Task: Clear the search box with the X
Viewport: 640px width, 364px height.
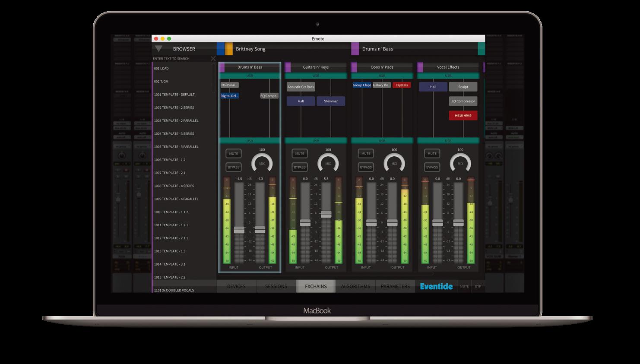Action: pyautogui.click(x=212, y=58)
